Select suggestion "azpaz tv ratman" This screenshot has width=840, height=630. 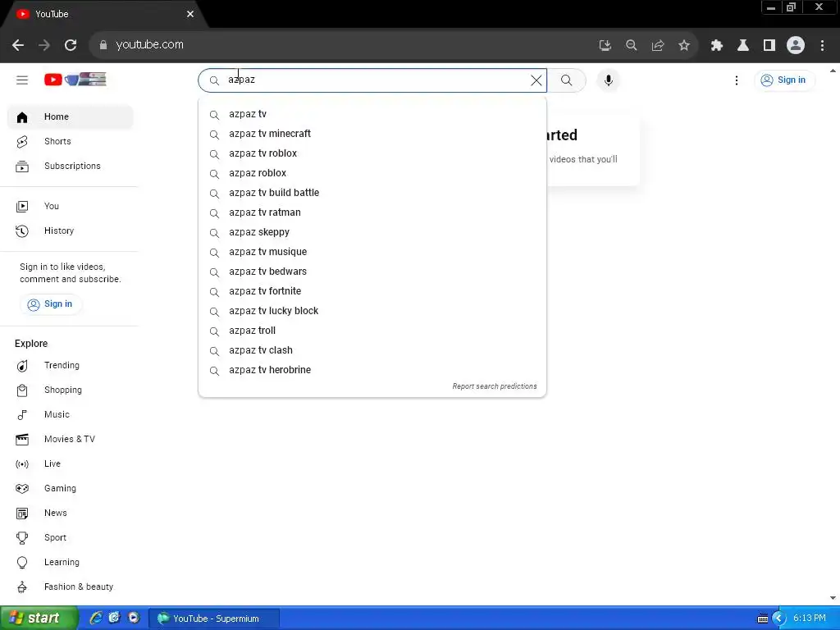372,212
